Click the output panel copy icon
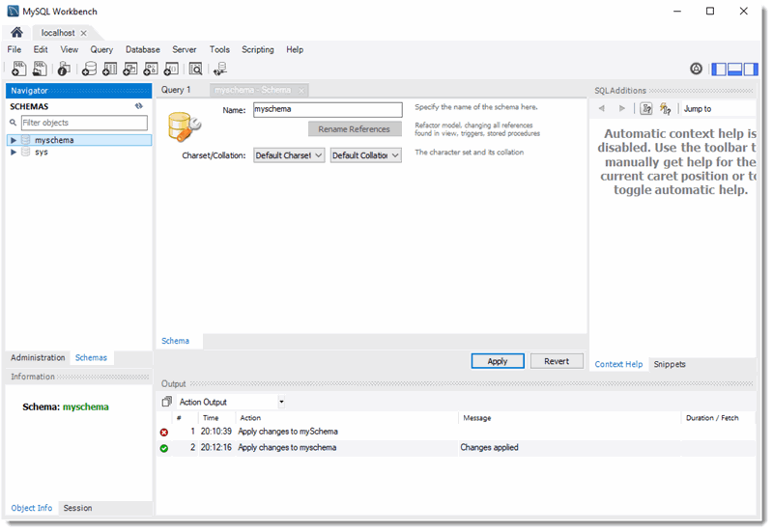This screenshot has width=773, height=532. pyautogui.click(x=166, y=402)
